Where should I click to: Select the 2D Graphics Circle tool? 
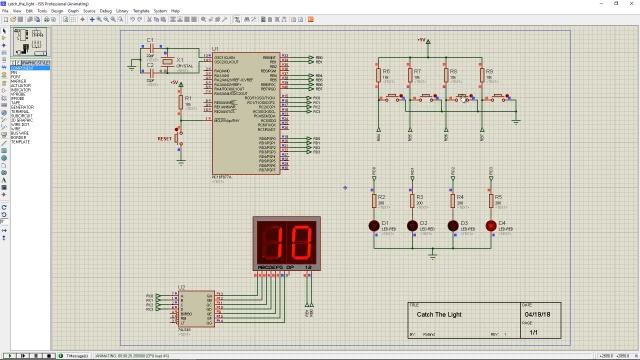click(x=4, y=158)
